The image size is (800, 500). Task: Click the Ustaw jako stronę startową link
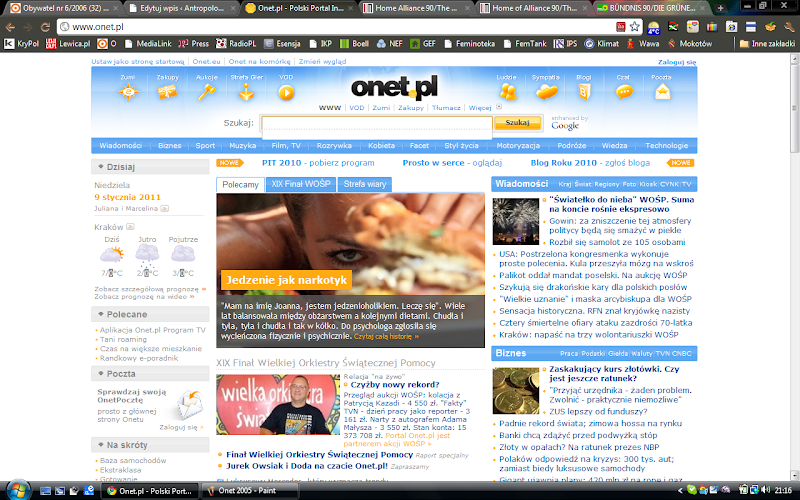point(138,61)
